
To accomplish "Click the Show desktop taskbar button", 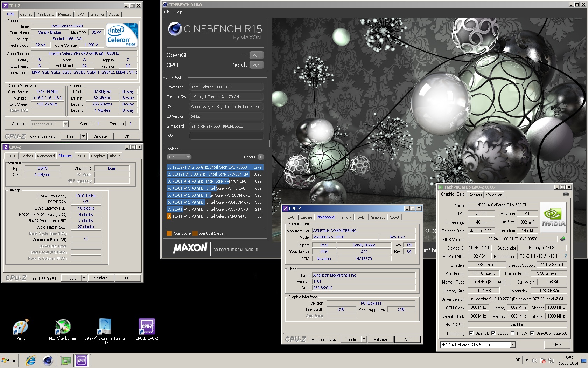I will [584, 360].
